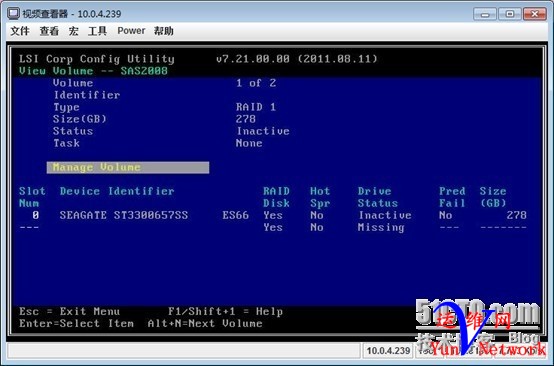Select the Manage Volume option
The image size is (554, 366).
(128, 167)
